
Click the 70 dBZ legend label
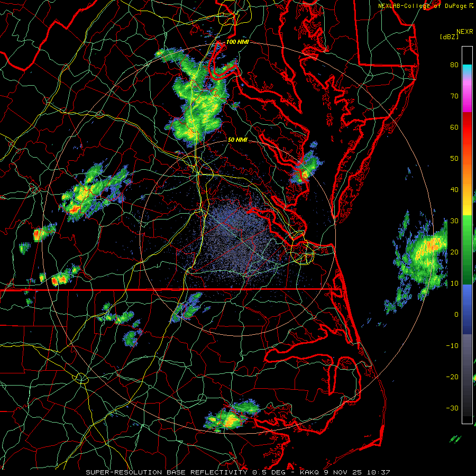(x=454, y=96)
